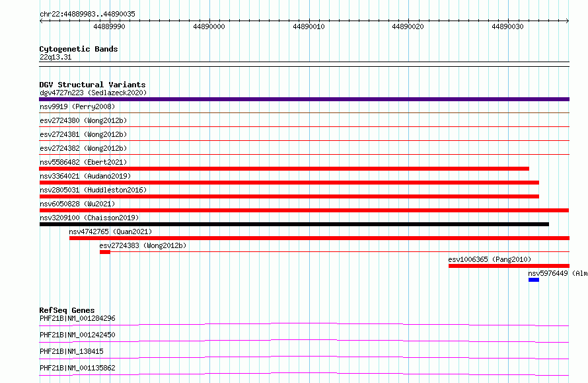Select the red nsv5586482 variant bar
Viewport: 588px width, 383px height.
pyautogui.click(x=284, y=169)
